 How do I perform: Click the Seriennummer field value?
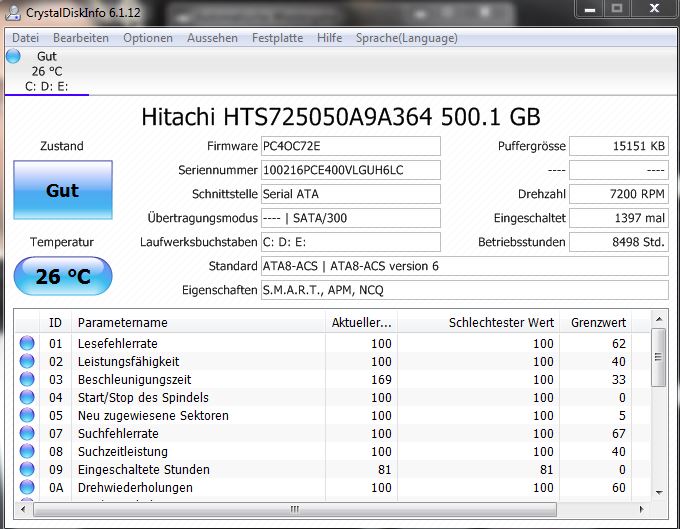[351, 170]
